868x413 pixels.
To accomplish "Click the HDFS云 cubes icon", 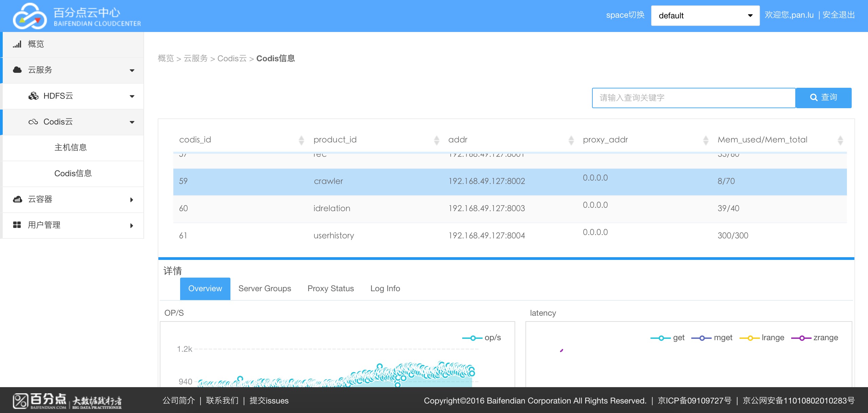I will 33,96.
